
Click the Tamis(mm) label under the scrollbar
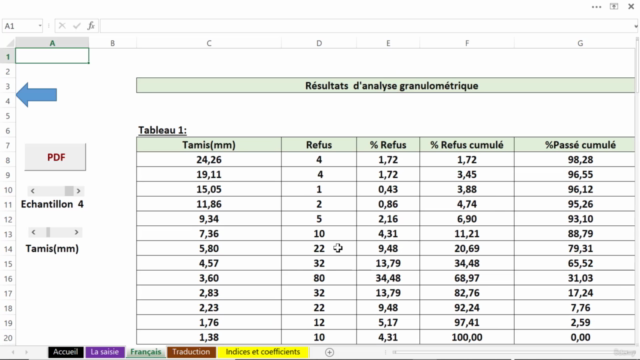(52, 249)
